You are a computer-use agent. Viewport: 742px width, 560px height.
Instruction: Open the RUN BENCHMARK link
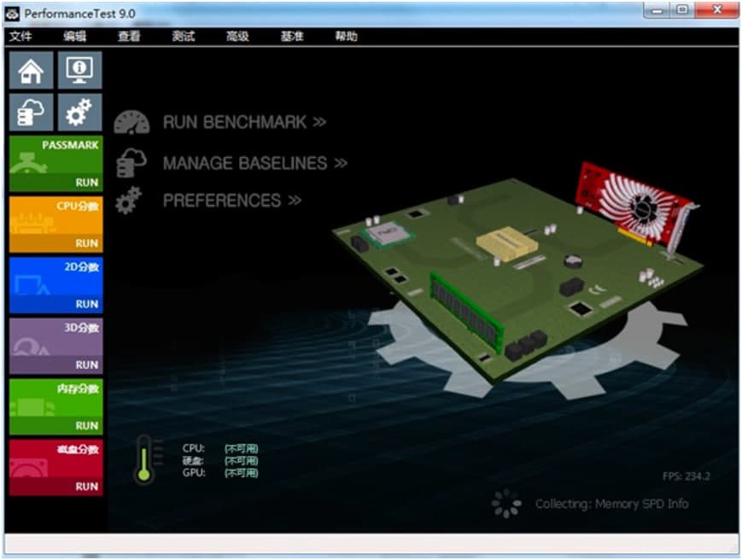point(245,122)
